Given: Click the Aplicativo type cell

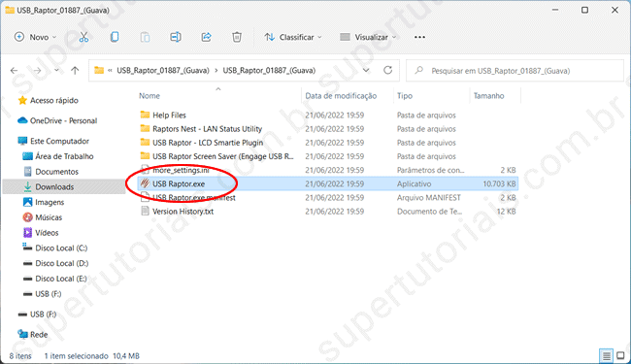Looking at the screenshot, I should (x=414, y=183).
